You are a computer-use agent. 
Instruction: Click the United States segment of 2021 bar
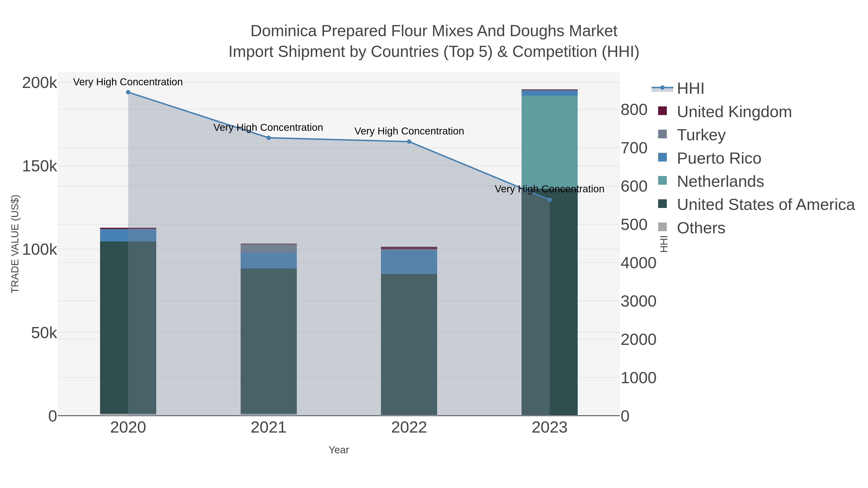click(269, 341)
